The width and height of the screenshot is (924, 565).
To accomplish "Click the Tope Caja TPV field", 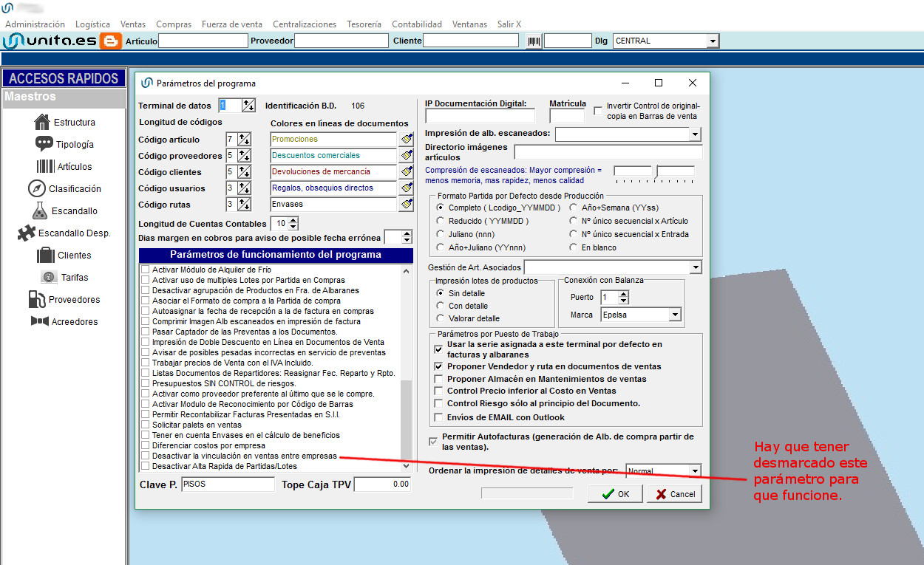I will (382, 484).
